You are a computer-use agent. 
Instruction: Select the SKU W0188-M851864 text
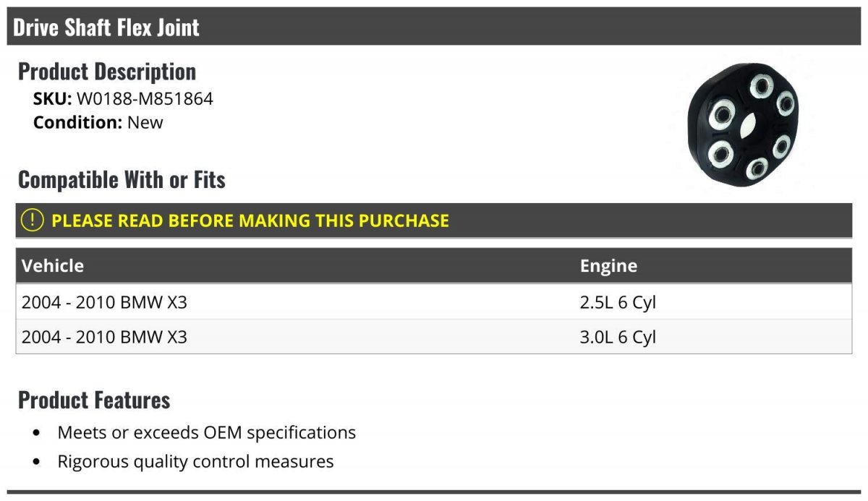pyautogui.click(x=145, y=98)
